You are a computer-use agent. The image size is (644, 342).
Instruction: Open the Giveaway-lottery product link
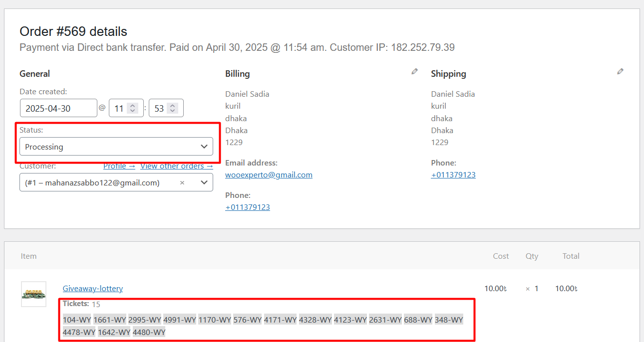(93, 289)
